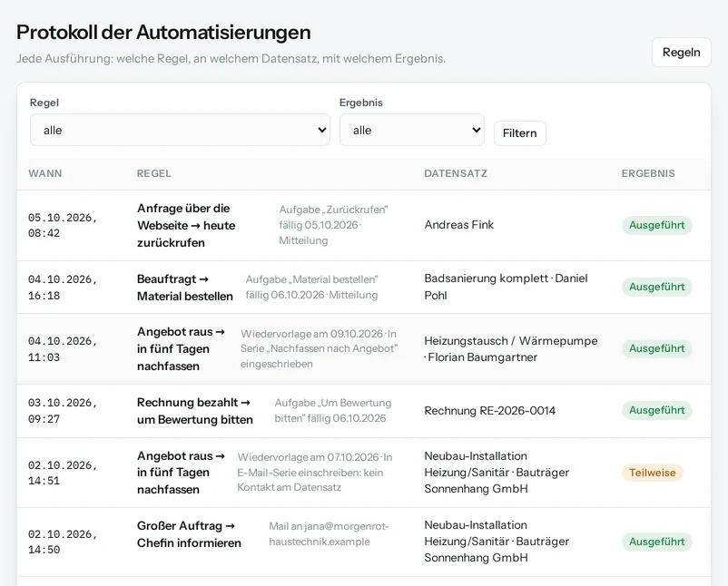The height and width of the screenshot is (586, 728).
Task: Select timestamp 04.10.2026, 16:18
Action: click(x=63, y=288)
